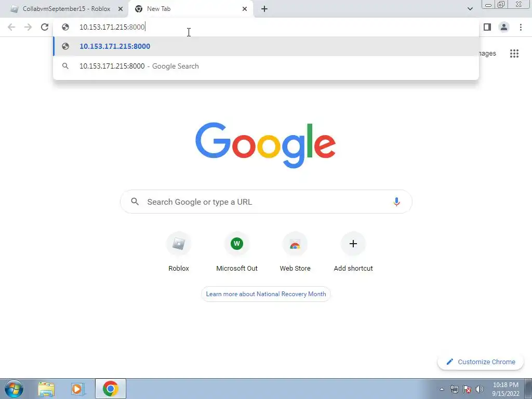
Task: Open the Chrome side panel
Action: coord(487,27)
